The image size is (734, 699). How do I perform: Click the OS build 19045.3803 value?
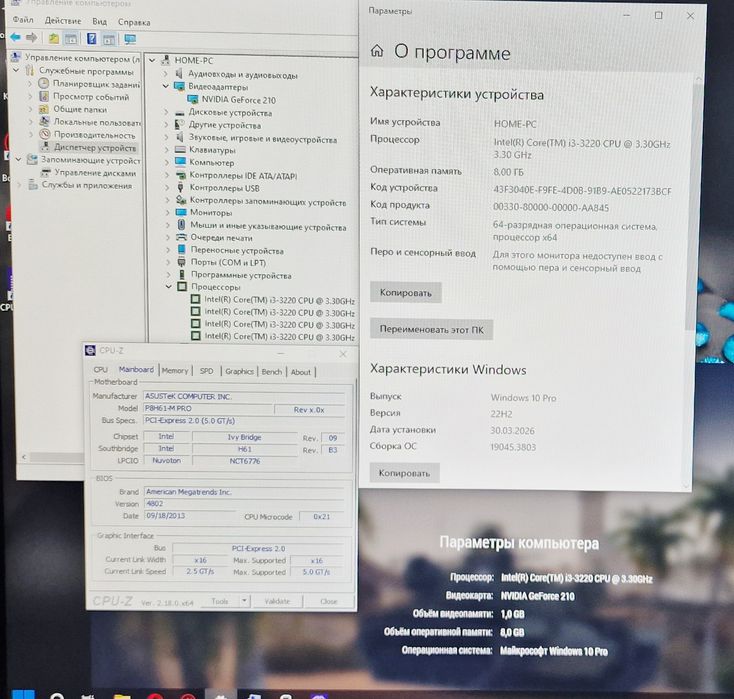[513, 447]
